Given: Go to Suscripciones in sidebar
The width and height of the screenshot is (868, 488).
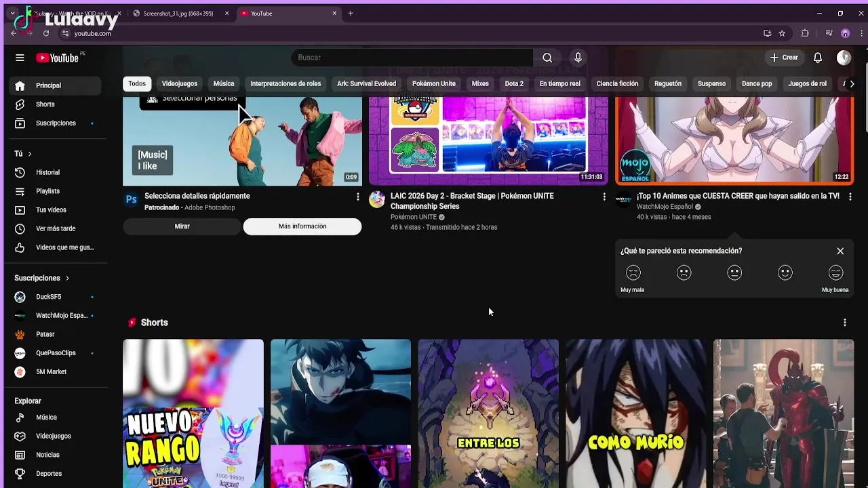Looking at the screenshot, I should tap(55, 123).
